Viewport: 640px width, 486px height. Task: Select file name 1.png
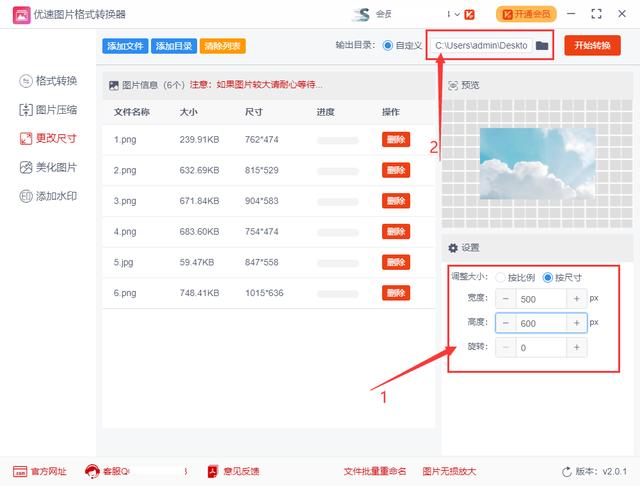tap(125, 140)
